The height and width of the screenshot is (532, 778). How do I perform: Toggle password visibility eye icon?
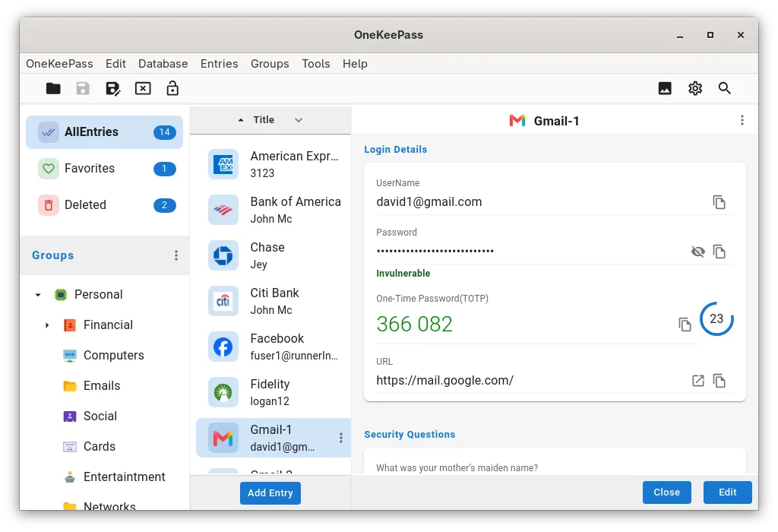click(x=697, y=252)
